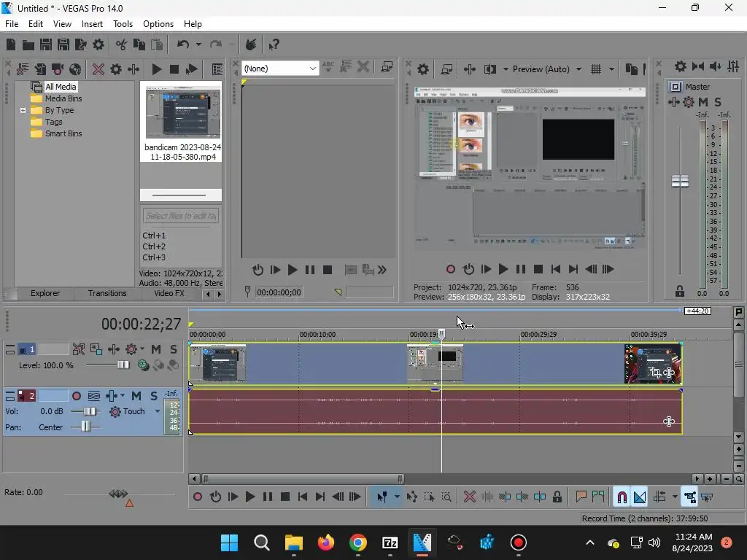Click the New project icon in the main toolbar
Viewport: 747px width, 560px height.
(x=10, y=44)
